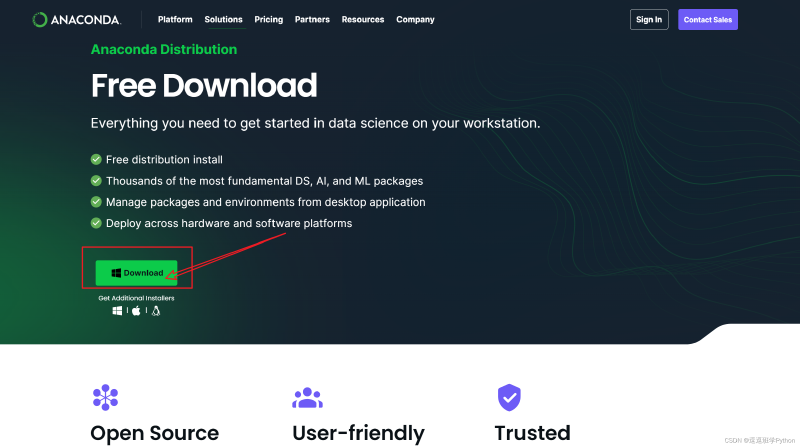Click the Trusted shield icon
Image resolution: width=800 pixels, height=447 pixels.
[509, 398]
